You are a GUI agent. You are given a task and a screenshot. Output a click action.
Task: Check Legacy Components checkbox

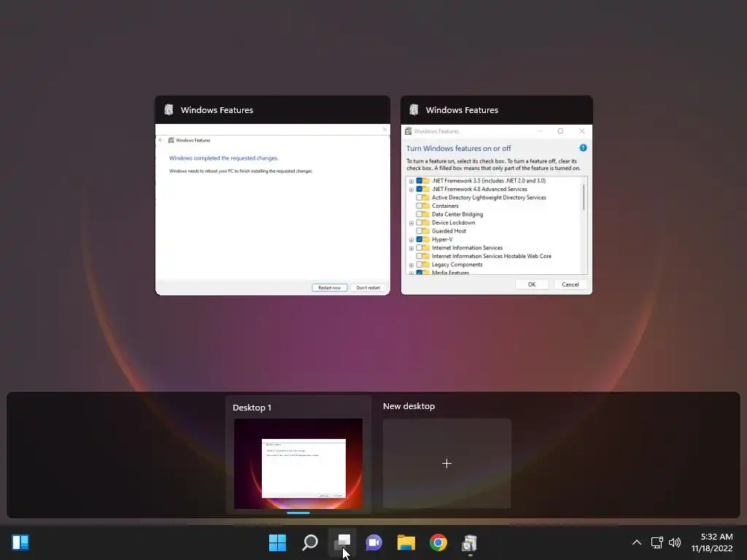(419, 264)
